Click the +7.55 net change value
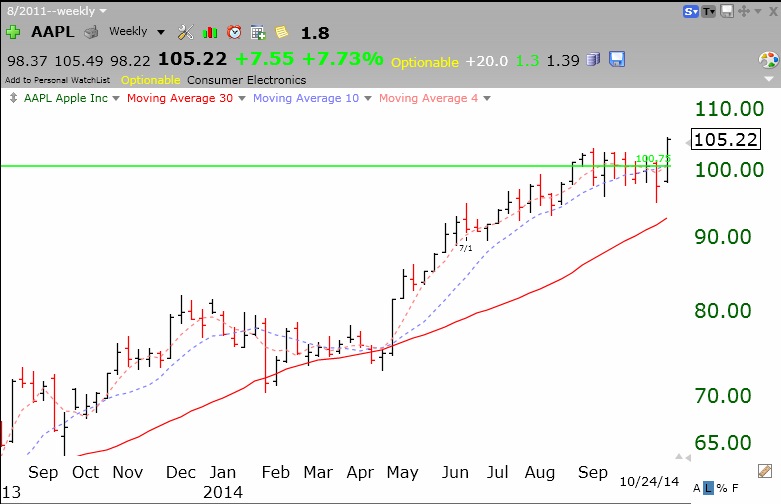The height and width of the screenshot is (504, 781). (264, 59)
